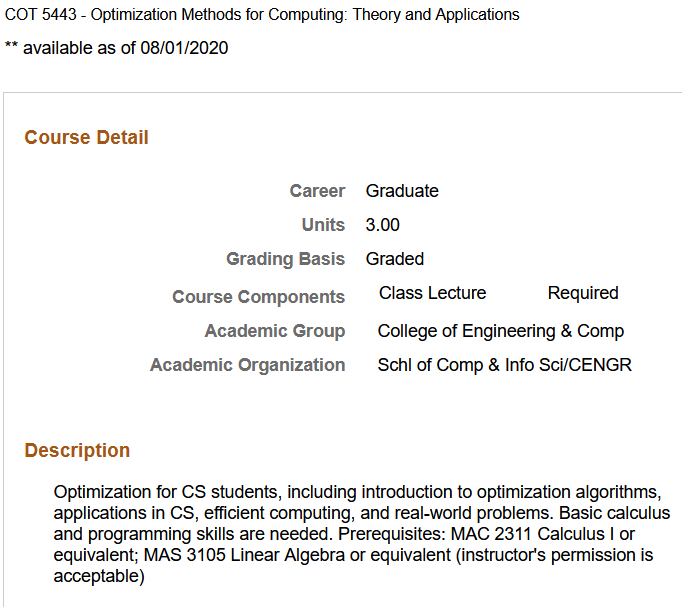Click the first line of the description
Image resolution: width=682 pixels, height=607 pixels.
coord(355,492)
